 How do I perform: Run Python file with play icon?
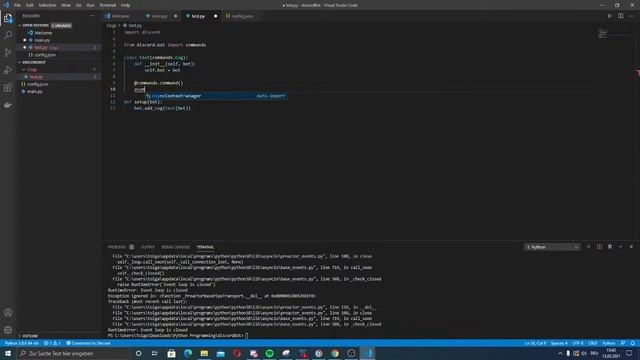tap(609, 16)
